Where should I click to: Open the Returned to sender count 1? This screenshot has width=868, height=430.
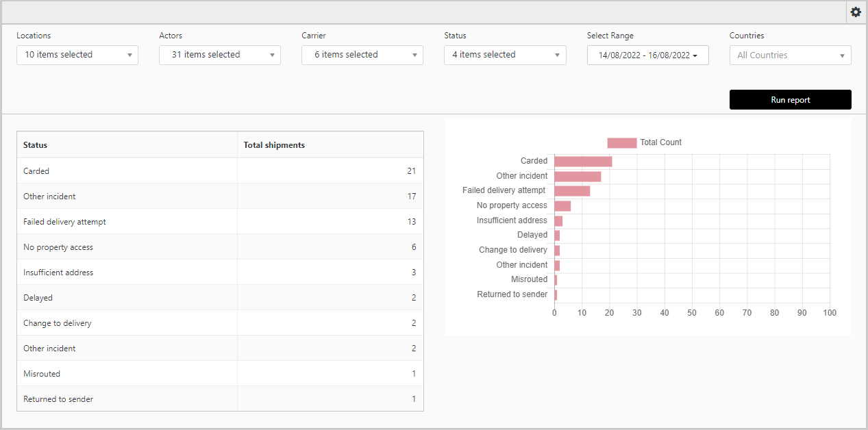point(413,399)
